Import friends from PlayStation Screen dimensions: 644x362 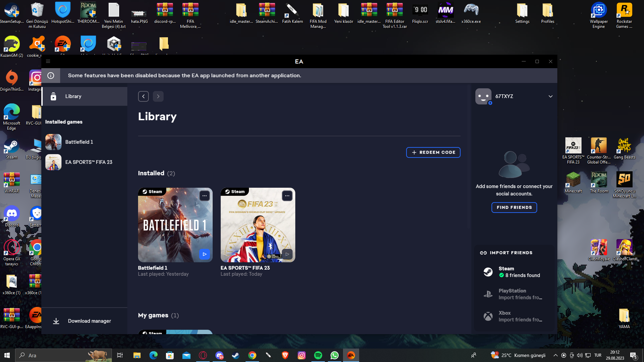click(x=514, y=294)
